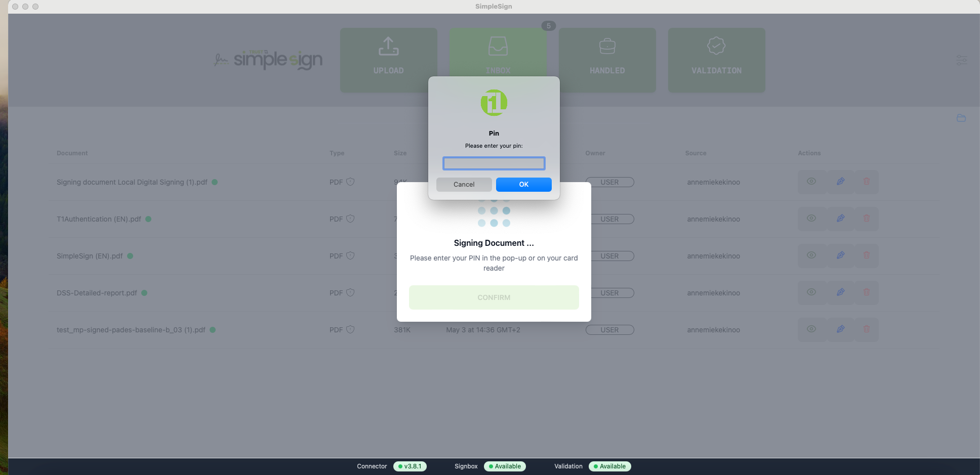Click USER owner badge for test_mp-signed-pades-baseline-b_03 (1).pdf
980x475 pixels.
(x=609, y=330)
